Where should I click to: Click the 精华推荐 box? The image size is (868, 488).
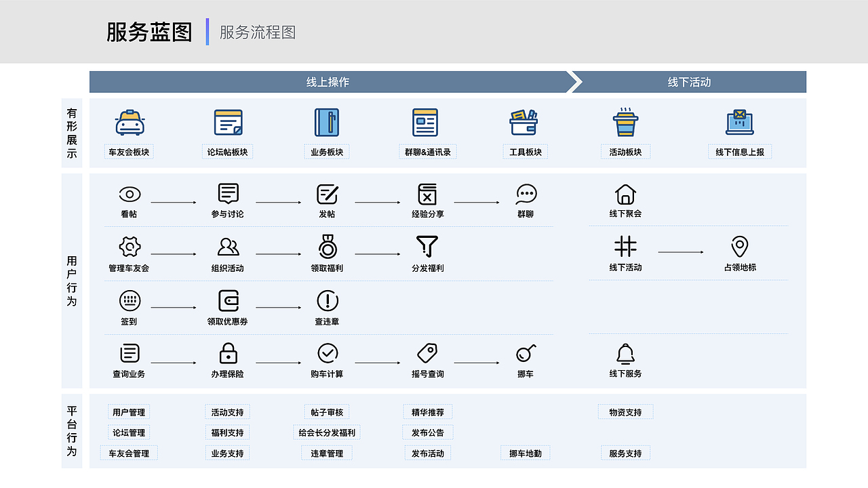click(x=428, y=412)
